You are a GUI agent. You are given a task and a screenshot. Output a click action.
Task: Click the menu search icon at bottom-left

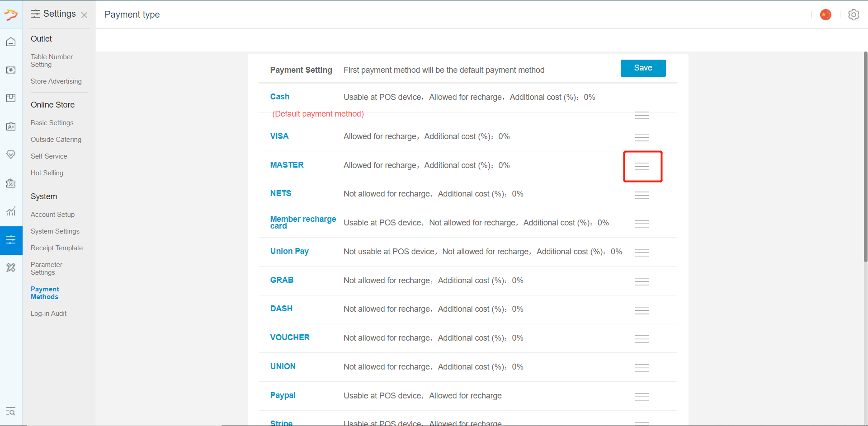10,411
